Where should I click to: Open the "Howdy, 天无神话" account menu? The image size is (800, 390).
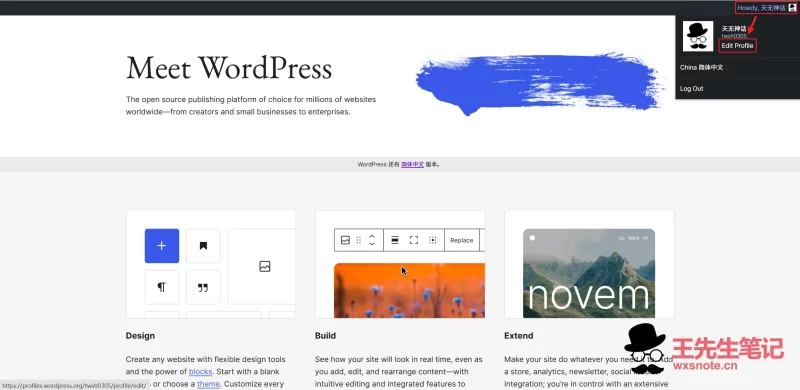click(766, 8)
